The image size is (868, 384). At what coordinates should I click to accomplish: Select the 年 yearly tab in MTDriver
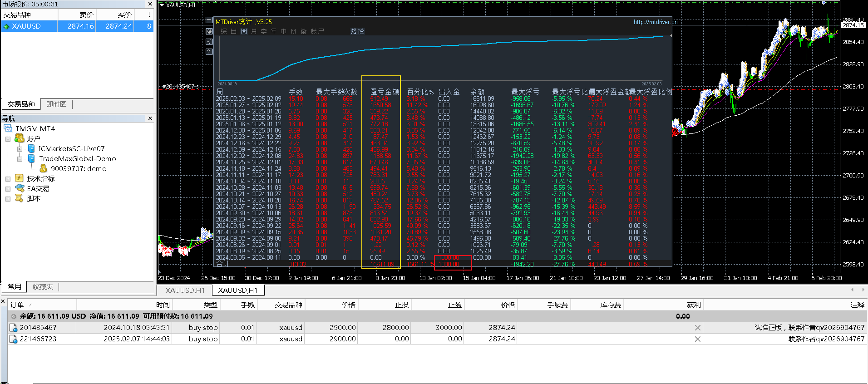tap(274, 31)
